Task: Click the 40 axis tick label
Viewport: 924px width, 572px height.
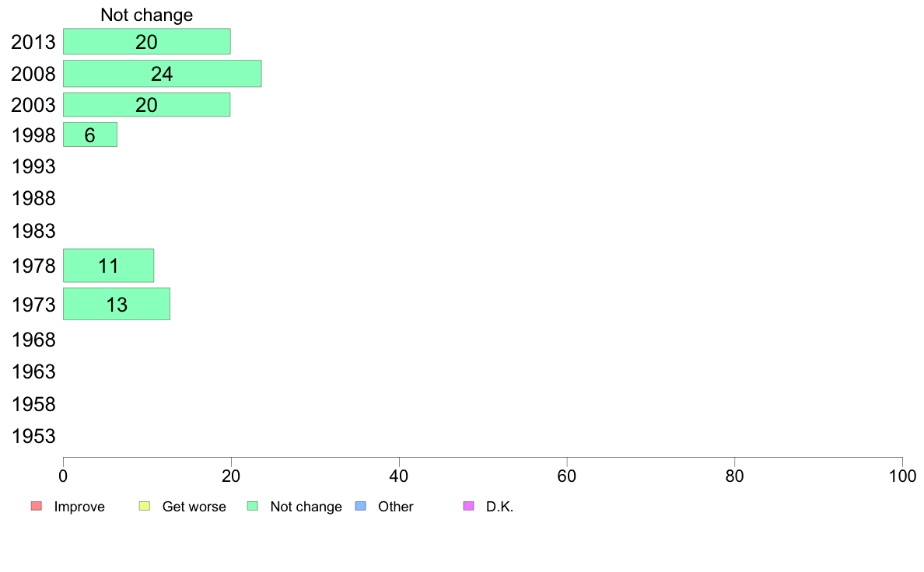Action: [x=399, y=476]
